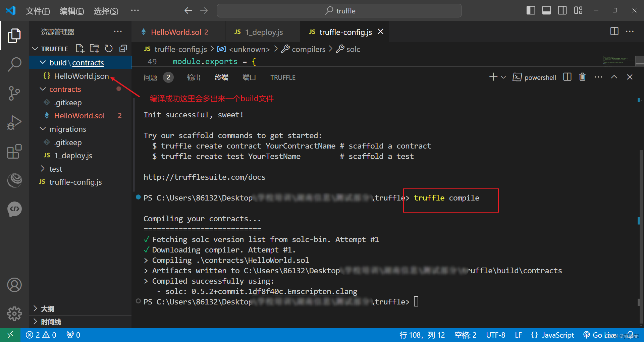This screenshot has width=644, height=342.
Task: Switch to the HelloWorld.sol editor tab
Action: coord(179,32)
